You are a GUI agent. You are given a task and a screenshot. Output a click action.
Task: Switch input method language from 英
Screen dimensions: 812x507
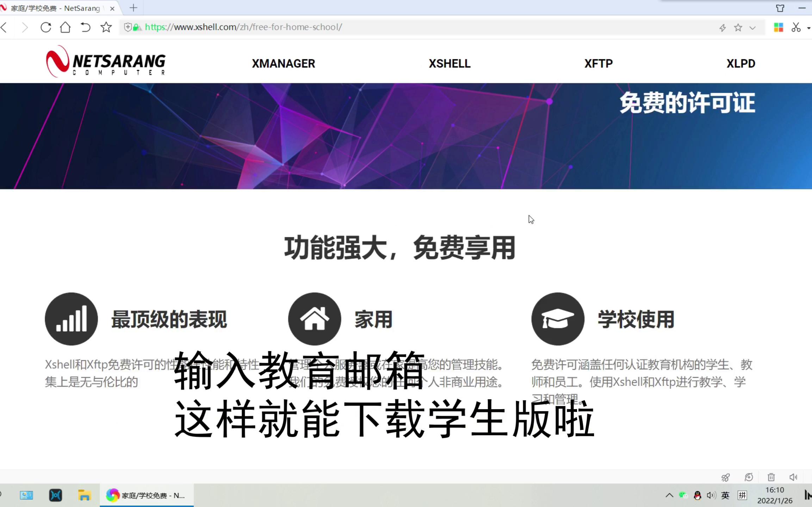coord(725,495)
